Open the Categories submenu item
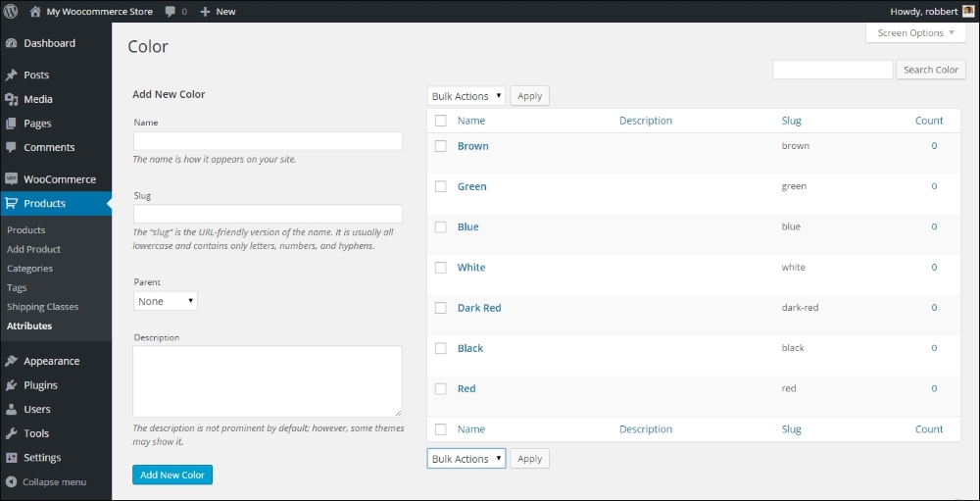This screenshot has height=501, width=980. click(x=29, y=269)
